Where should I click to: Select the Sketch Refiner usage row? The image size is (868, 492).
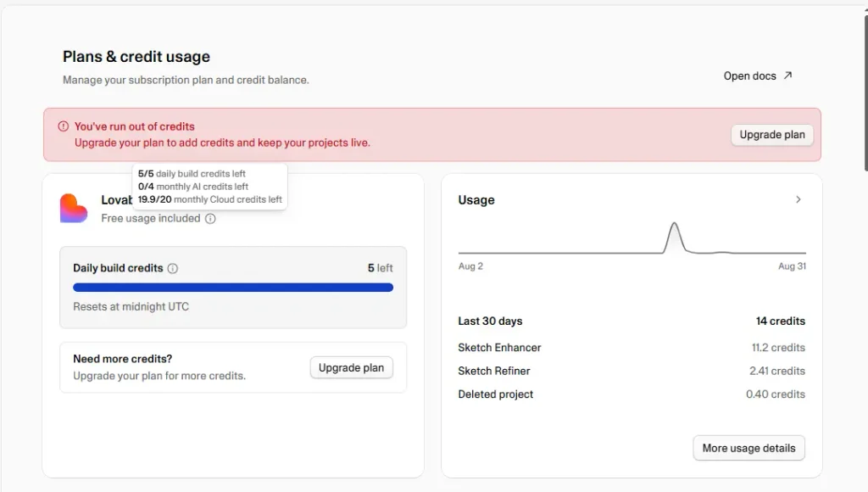(x=631, y=371)
